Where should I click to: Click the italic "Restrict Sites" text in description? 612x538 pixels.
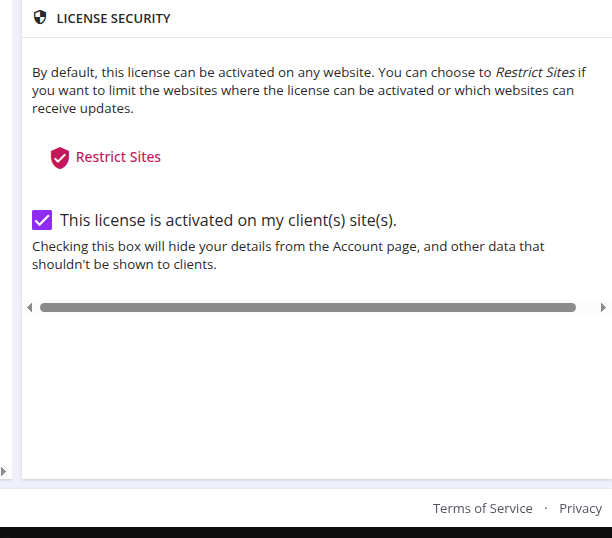coord(535,73)
